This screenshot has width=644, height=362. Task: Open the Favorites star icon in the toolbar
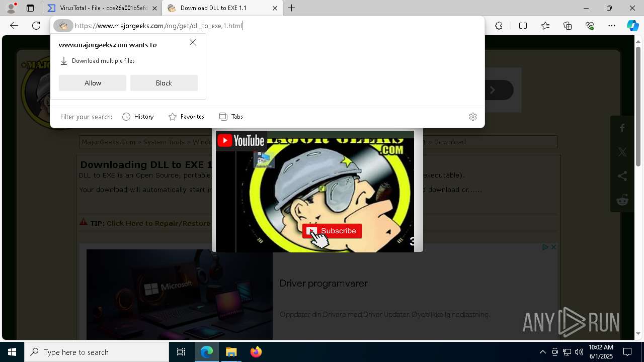pos(545,26)
